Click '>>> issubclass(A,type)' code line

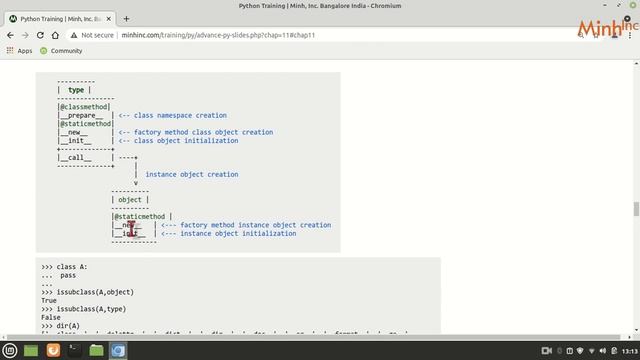[83, 309]
